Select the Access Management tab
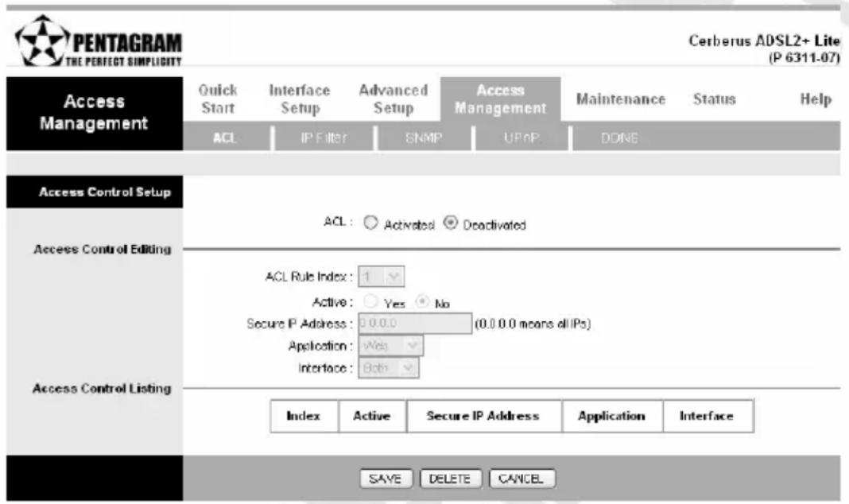The image size is (849, 504). point(500,99)
